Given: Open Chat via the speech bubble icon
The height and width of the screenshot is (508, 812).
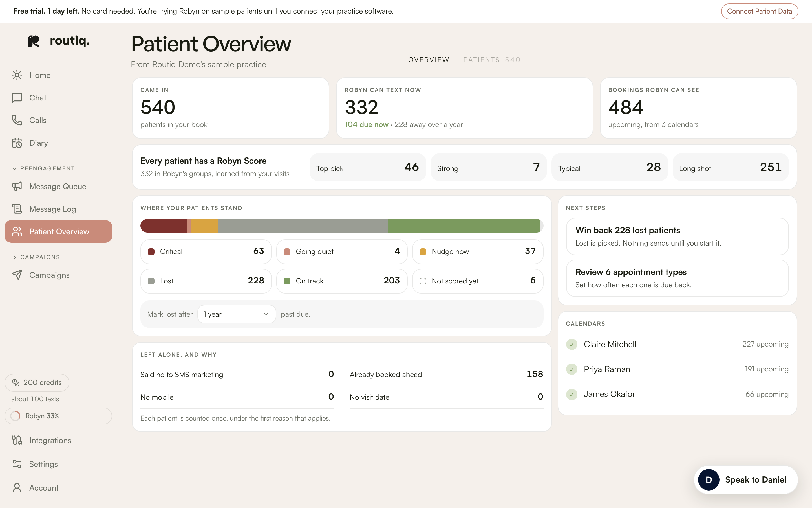Looking at the screenshot, I should (17, 98).
